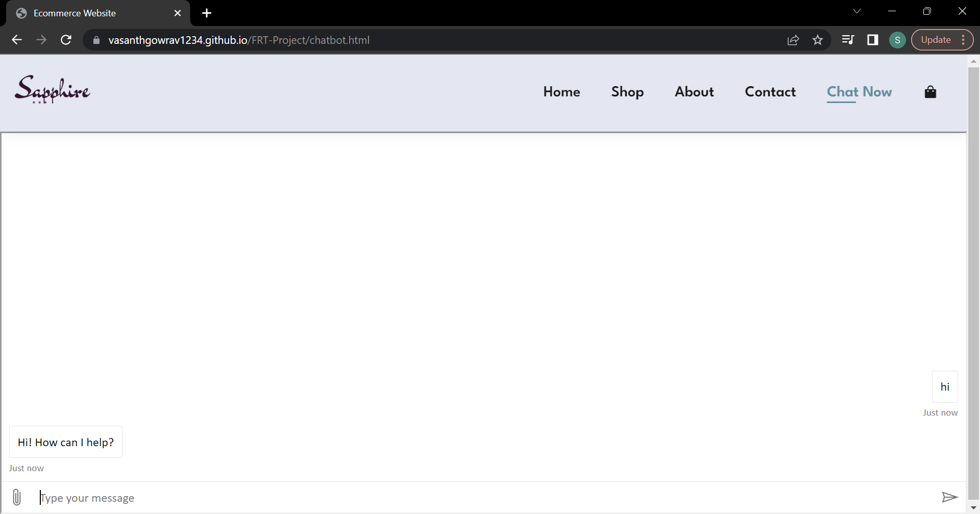The height and width of the screenshot is (514, 980).
Task: Toggle the bookmark star for this page
Action: [818, 40]
